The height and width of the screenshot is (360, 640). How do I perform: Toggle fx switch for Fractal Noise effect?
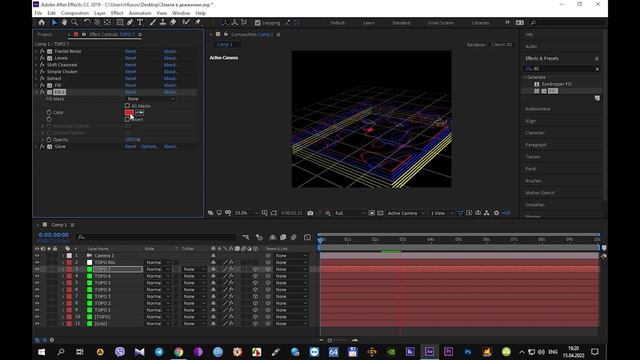[42, 51]
